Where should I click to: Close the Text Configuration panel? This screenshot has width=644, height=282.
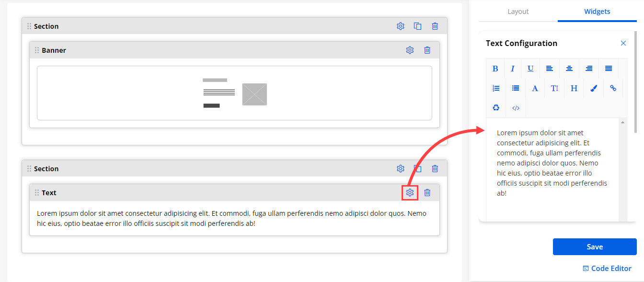point(623,43)
